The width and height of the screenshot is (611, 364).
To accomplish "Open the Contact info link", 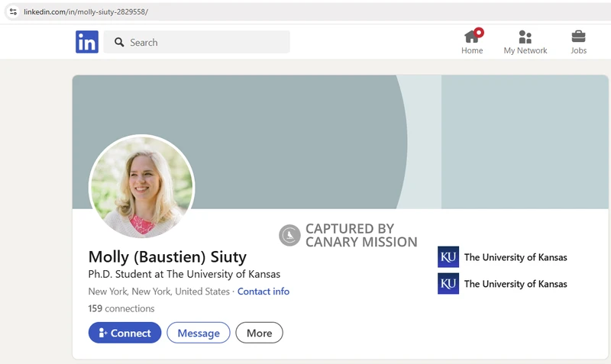I will 263,292.
